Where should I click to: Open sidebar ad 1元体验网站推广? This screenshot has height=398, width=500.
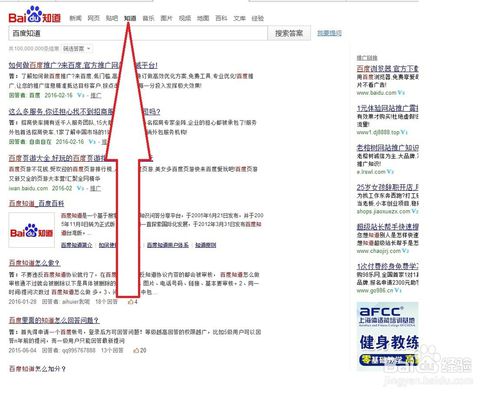click(388, 108)
